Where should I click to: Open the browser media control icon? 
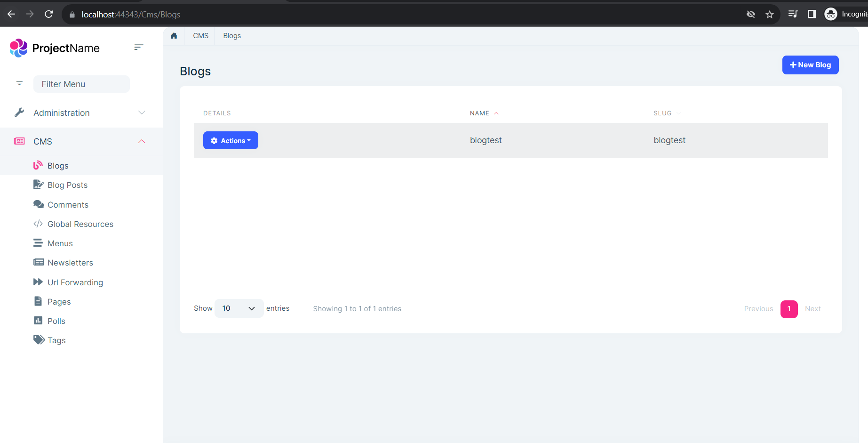pos(793,14)
